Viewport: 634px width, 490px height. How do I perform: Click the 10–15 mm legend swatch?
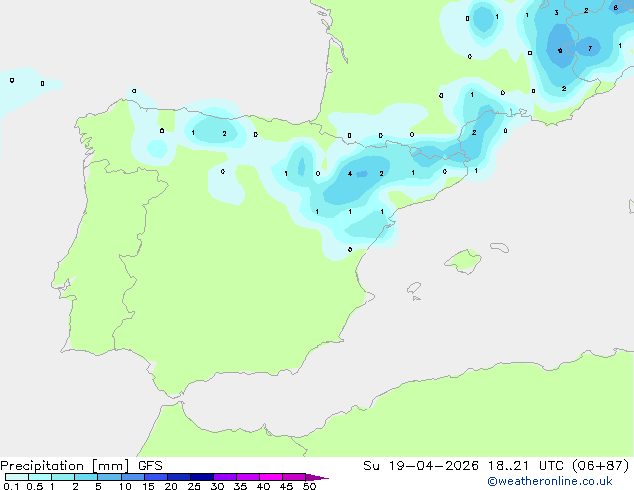coord(133,477)
